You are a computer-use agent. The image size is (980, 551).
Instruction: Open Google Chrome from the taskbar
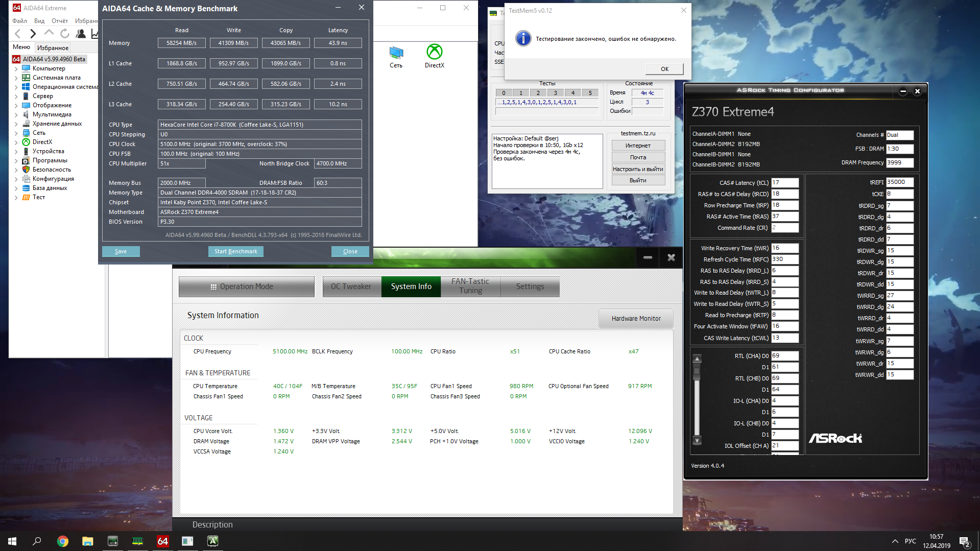point(63,541)
